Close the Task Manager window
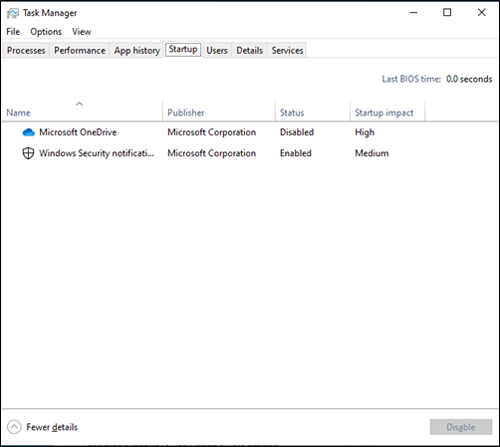 [x=481, y=13]
